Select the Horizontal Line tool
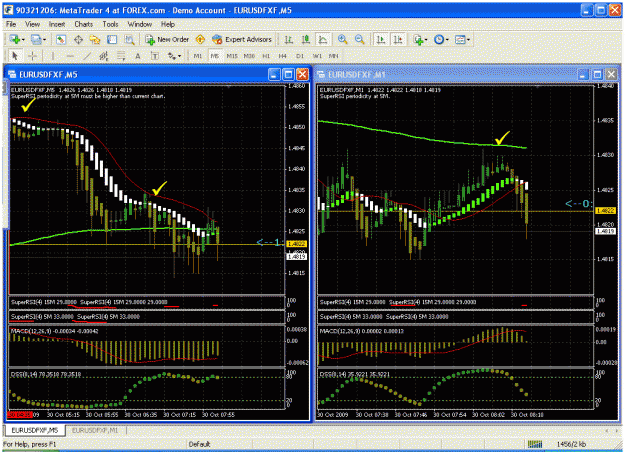This screenshot has height=452, width=625. point(70,56)
